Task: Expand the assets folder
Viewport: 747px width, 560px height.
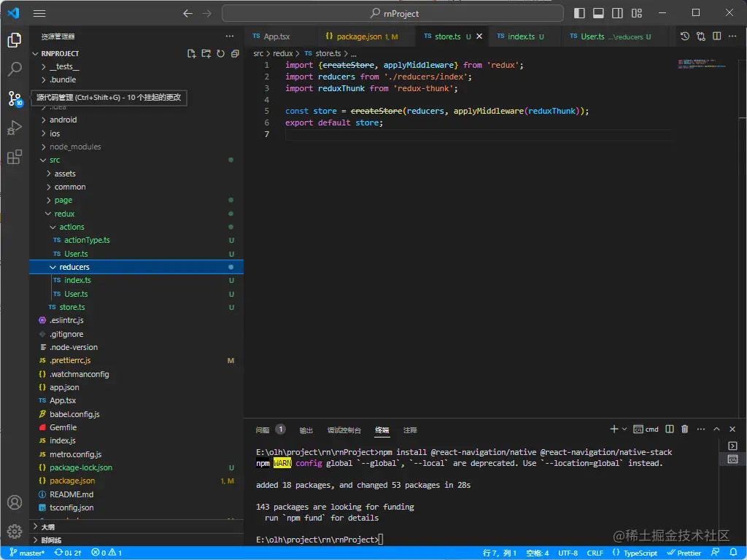Action: pyautogui.click(x=49, y=174)
